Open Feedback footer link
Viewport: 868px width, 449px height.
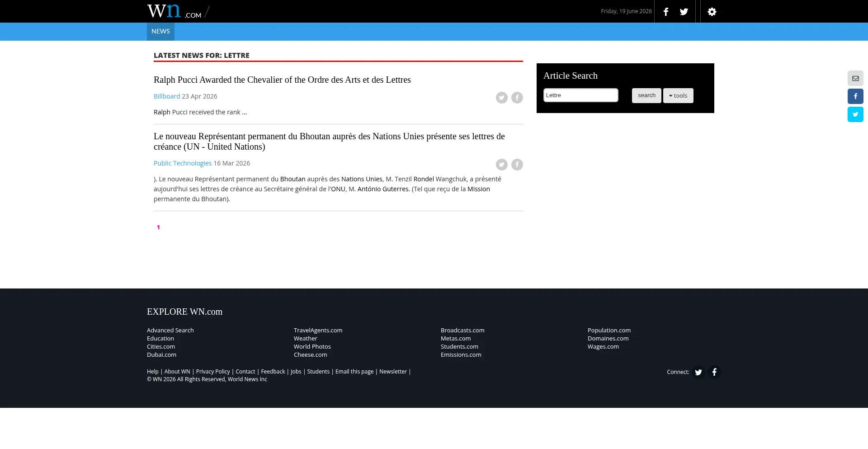pos(273,372)
